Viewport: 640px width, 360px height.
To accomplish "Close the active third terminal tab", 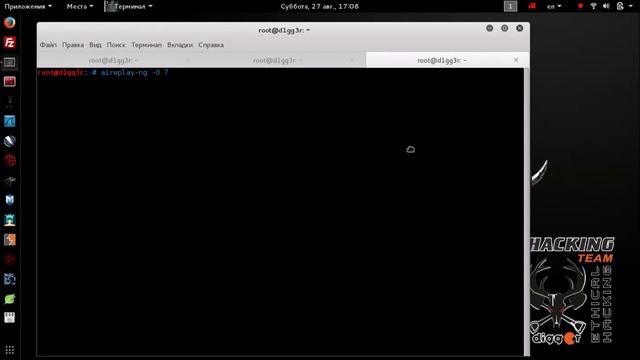I will tap(516, 60).
